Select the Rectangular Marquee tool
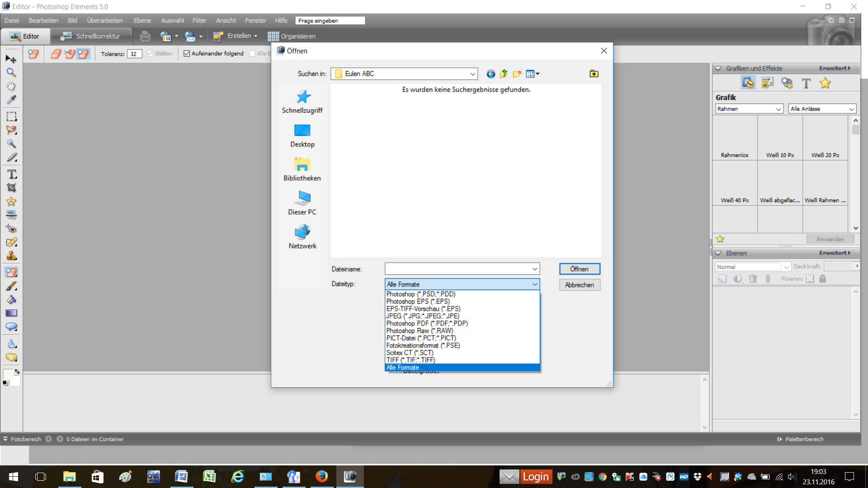This screenshot has height=488, width=868. (11, 117)
